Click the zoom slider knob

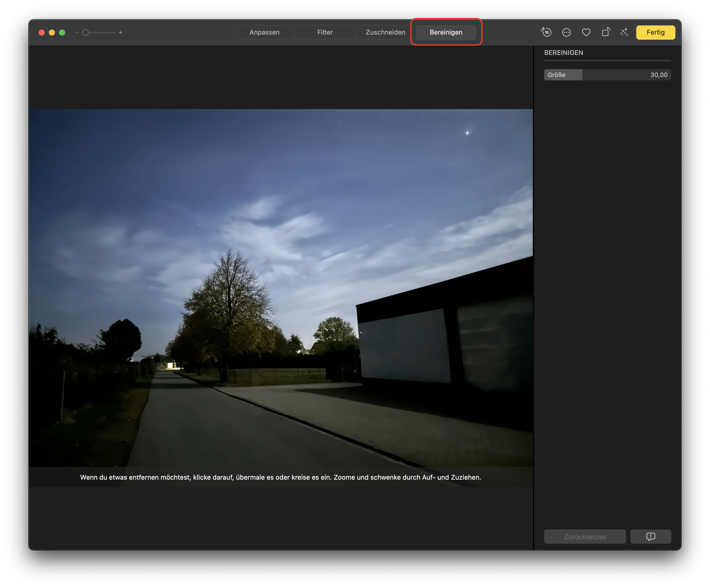(85, 33)
